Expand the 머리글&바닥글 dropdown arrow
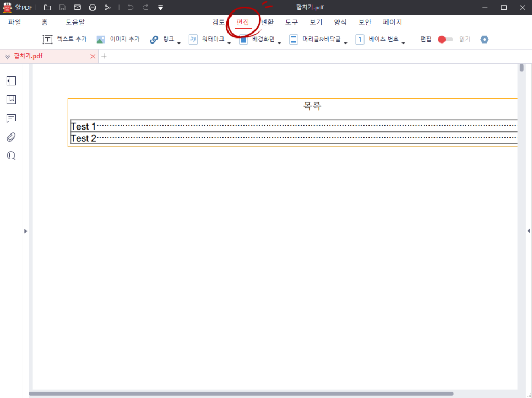The image size is (532, 398). point(345,43)
